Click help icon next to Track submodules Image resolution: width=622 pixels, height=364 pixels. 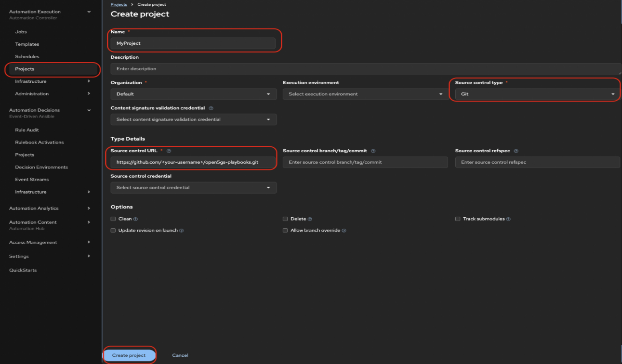(x=508, y=219)
